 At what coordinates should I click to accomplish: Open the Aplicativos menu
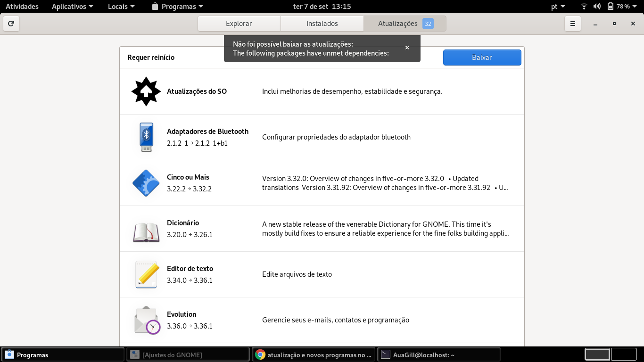click(x=73, y=7)
